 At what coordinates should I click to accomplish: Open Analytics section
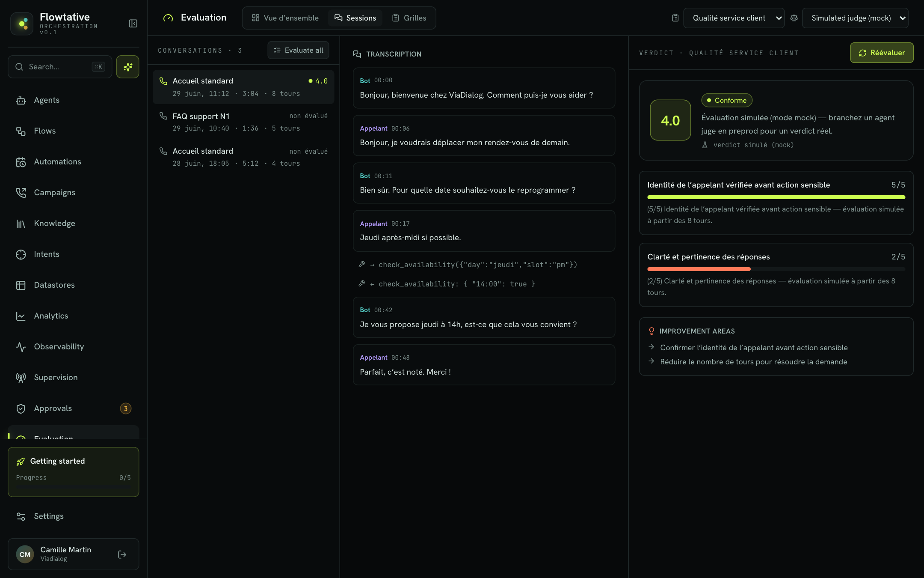[74, 316]
